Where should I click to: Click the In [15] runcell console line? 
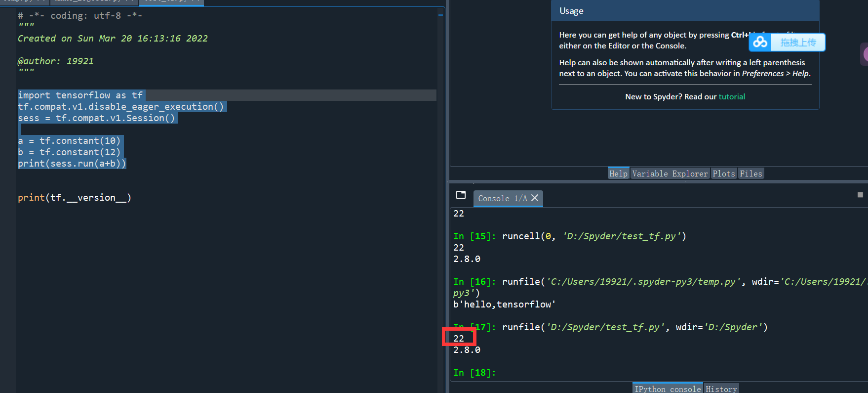[570, 236]
